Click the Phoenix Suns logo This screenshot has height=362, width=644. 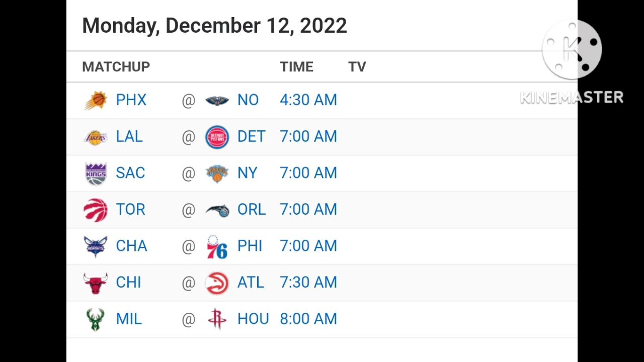tap(96, 100)
